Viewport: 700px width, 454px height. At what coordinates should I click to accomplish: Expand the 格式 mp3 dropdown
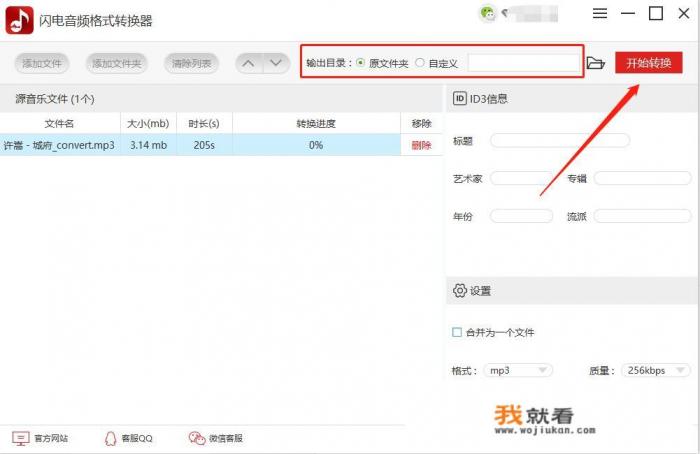(518, 370)
